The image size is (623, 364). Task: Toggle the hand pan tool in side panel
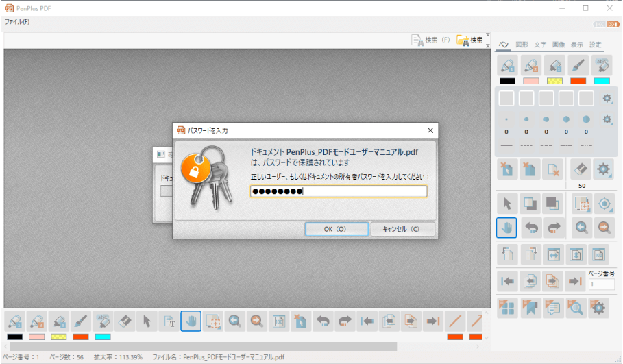[506, 228]
